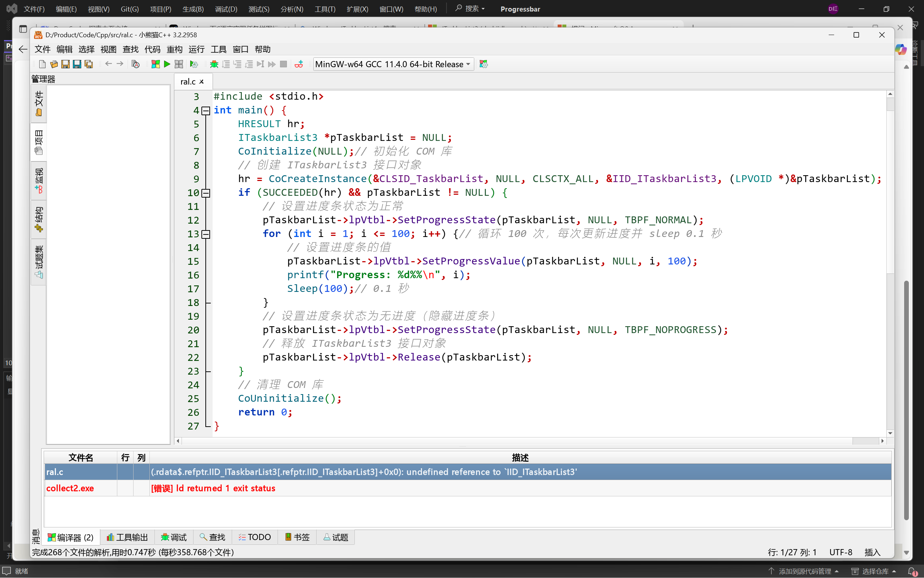Open the 代码 menu in 小熊猫C++

152,49
